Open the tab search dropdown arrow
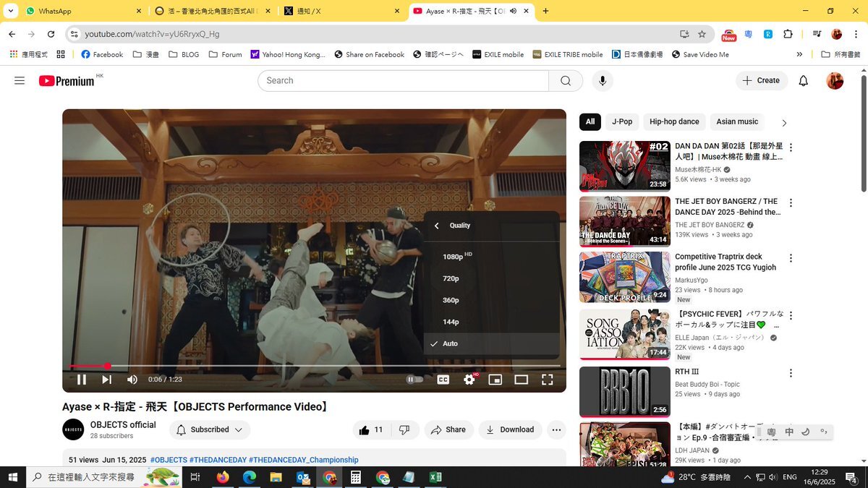This screenshot has height=488, width=868. (11, 12)
